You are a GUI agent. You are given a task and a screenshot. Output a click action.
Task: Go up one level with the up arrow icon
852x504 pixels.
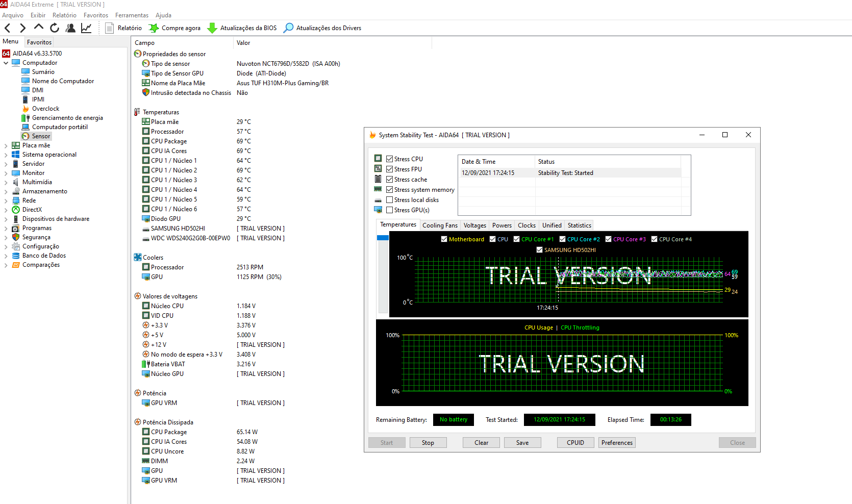pos(38,28)
